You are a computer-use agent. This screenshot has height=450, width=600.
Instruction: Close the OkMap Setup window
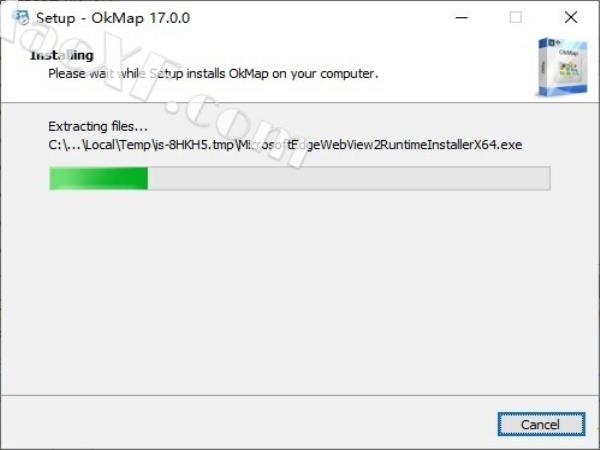(x=571, y=17)
